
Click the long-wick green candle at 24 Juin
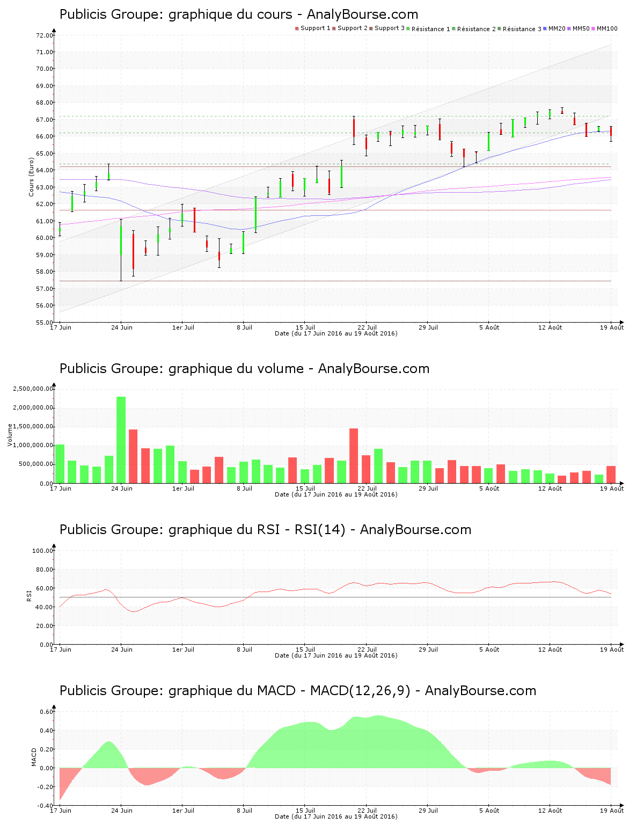pos(121,250)
